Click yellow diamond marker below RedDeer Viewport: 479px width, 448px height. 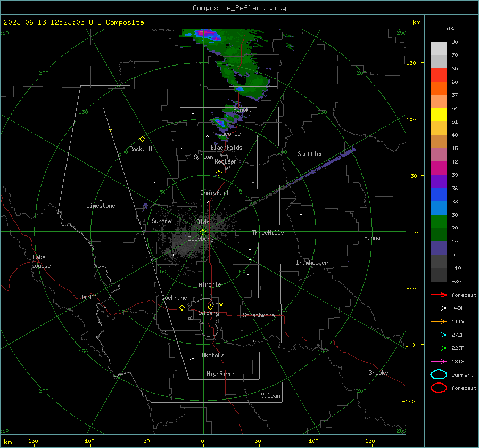click(x=219, y=173)
